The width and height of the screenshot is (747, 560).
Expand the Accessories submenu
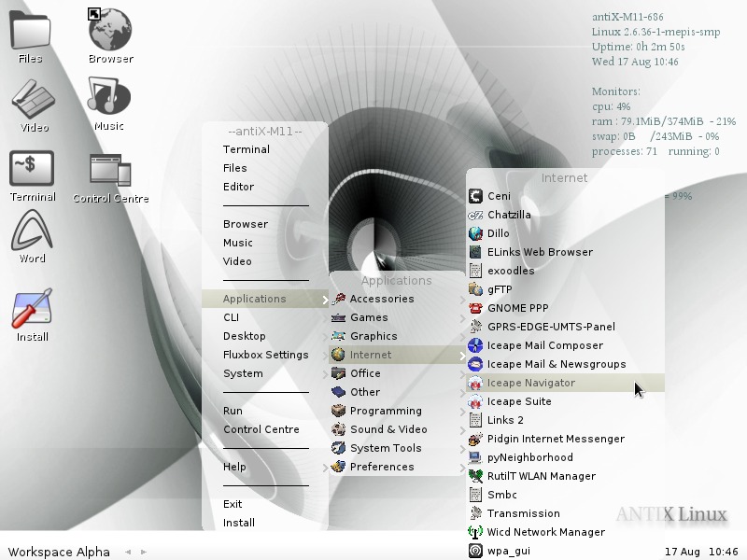coord(398,299)
